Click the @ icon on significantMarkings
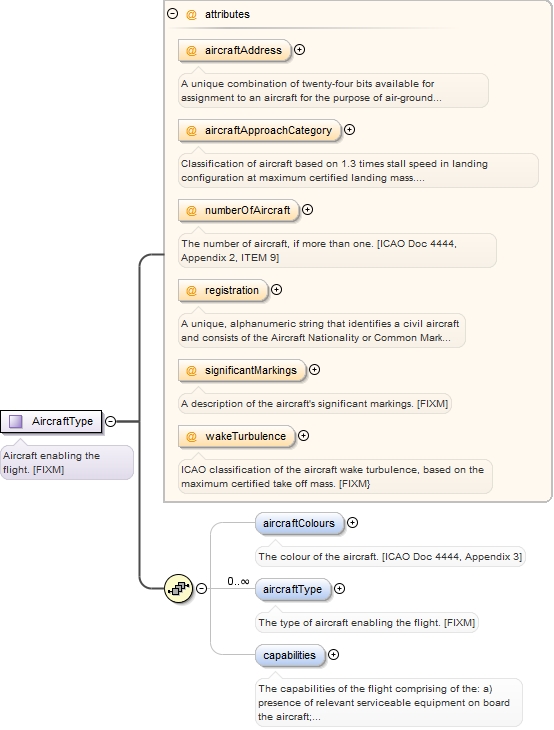The width and height of the screenshot is (554, 730). coord(191,371)
